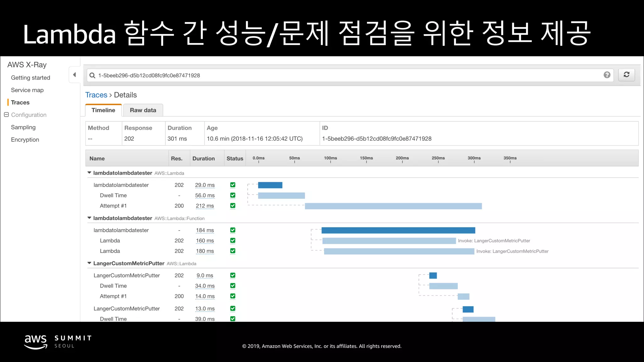Click status check for 212 ms Attempt #1 row

click(233, 206)
